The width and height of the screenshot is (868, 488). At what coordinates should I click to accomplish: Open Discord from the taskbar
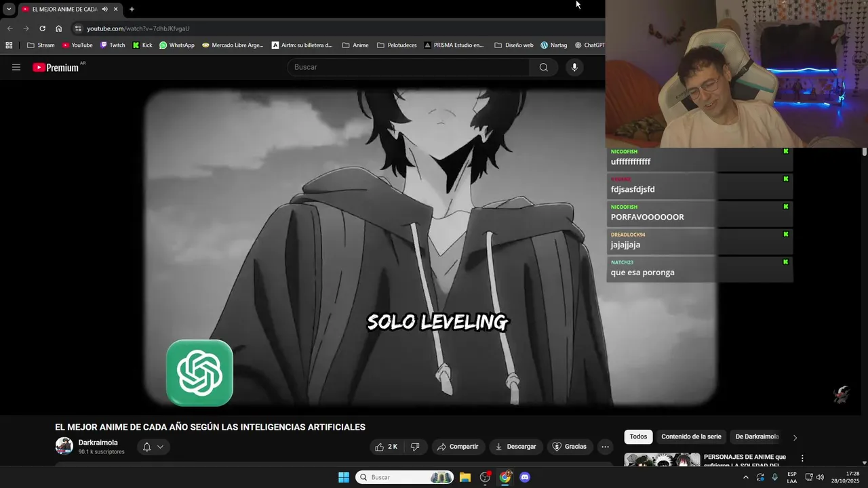525,477
